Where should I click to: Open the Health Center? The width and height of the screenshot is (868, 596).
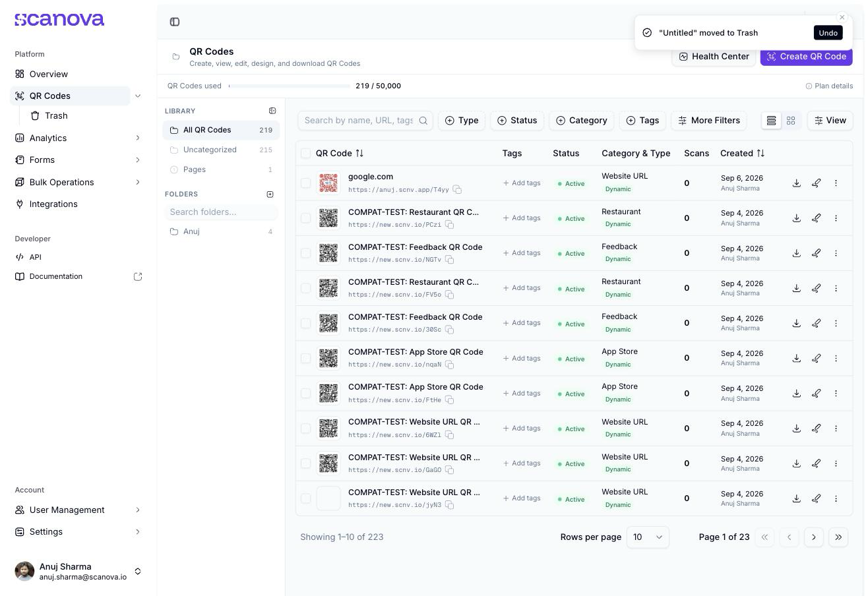click(x=714, y=57)
